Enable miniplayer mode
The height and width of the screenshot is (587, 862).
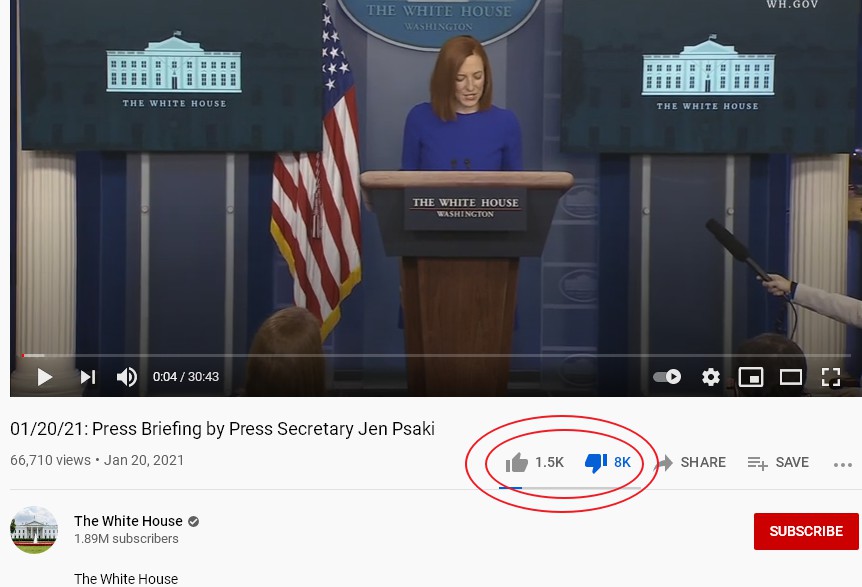(750, 377)
